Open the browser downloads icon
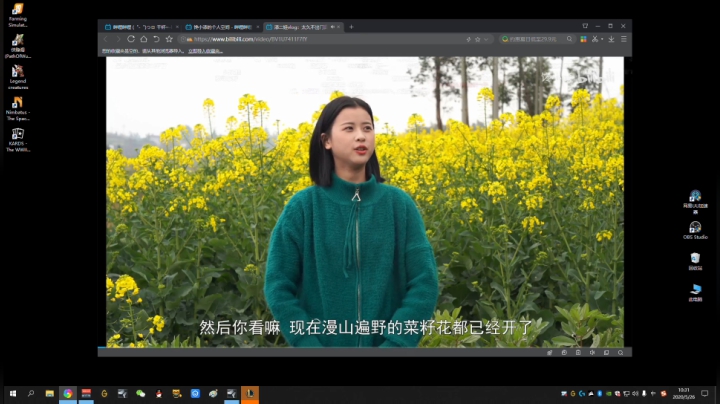Screen dimensions: 720x404 [x=611, y=39]
